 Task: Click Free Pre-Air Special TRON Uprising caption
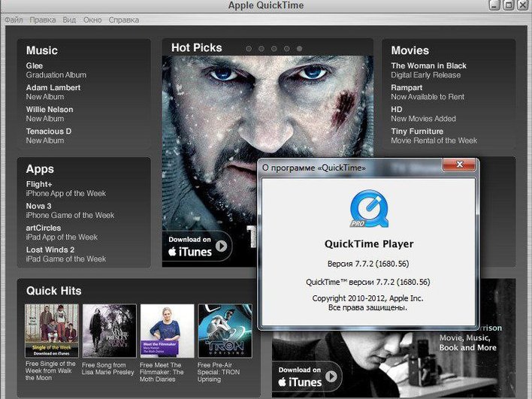point(218,372)
